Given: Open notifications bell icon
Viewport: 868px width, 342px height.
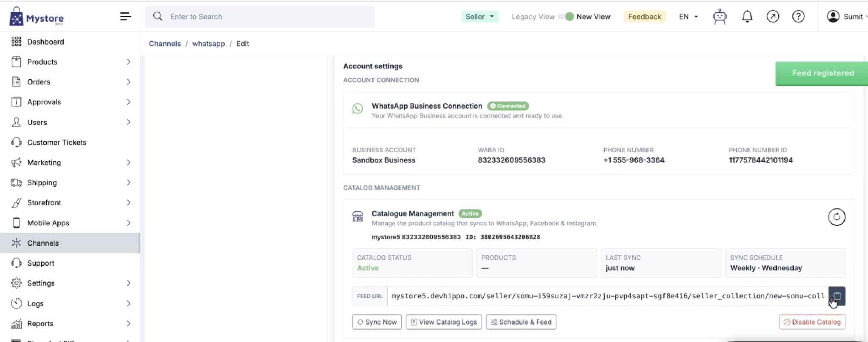Looking at the screenshot, I should [747, 17].
